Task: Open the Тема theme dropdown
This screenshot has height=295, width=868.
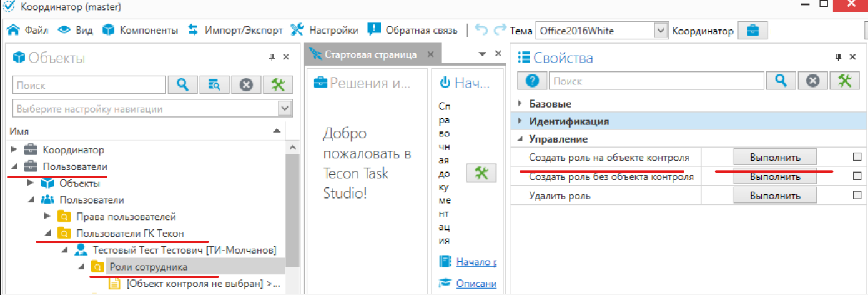Action: 661,30
